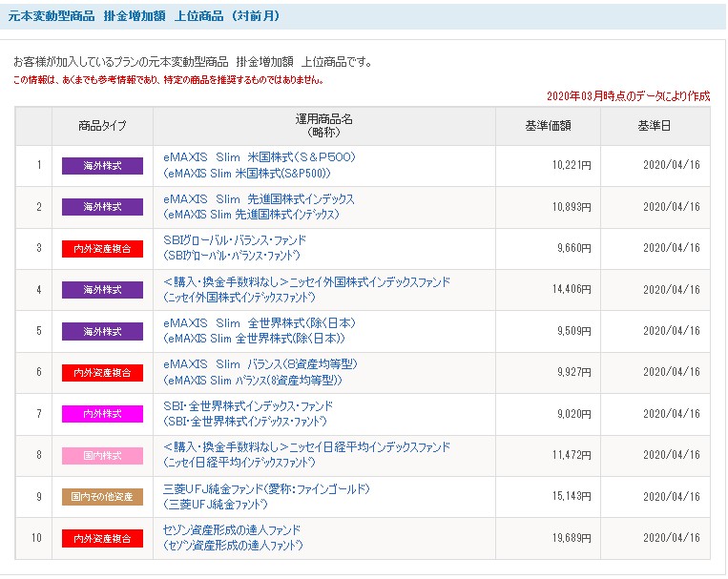Click rank number 10 in the table
728x579 pixels.
coord(36,538)
